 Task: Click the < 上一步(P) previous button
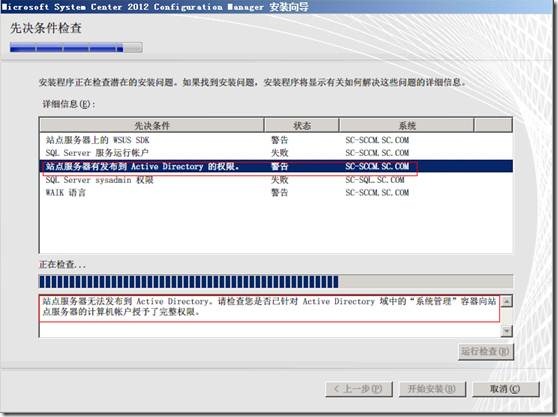point(359,389)
